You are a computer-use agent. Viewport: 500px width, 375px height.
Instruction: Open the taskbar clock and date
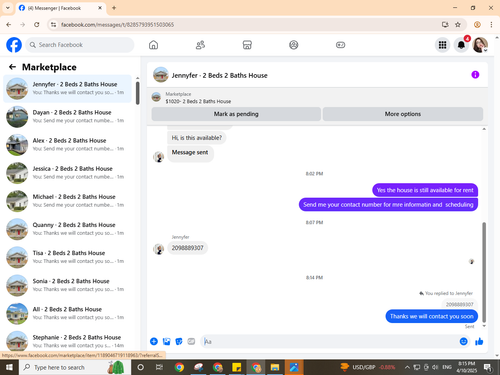(x=467, y=367)
